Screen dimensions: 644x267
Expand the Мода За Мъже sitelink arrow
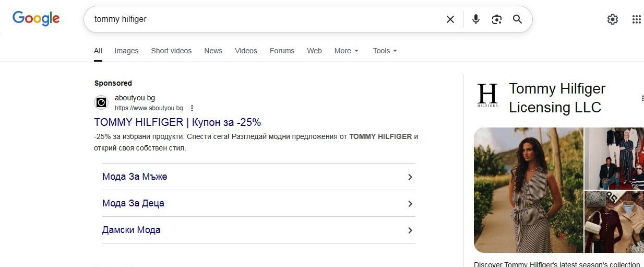click(x=410, y=177)
